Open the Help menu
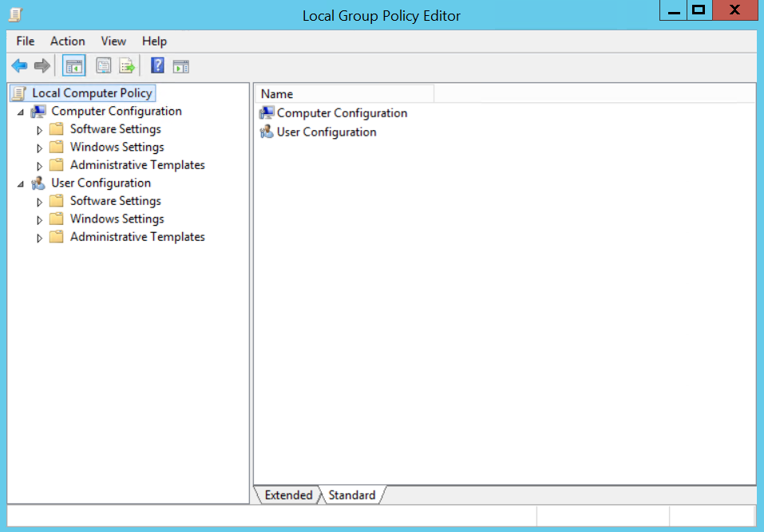764x532 pixels. coord(154,41)
